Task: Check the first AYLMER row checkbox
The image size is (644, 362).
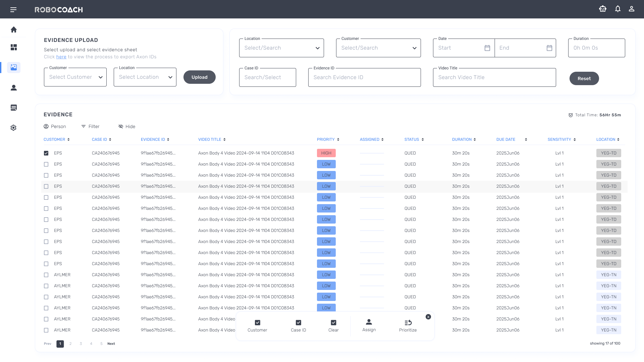Action: point(46,275)
